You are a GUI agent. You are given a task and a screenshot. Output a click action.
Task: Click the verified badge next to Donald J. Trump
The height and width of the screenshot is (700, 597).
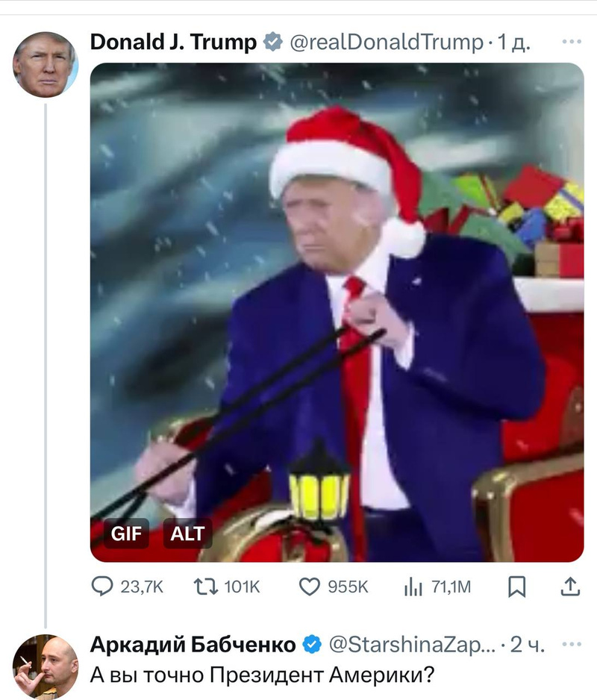pos(273,43)
